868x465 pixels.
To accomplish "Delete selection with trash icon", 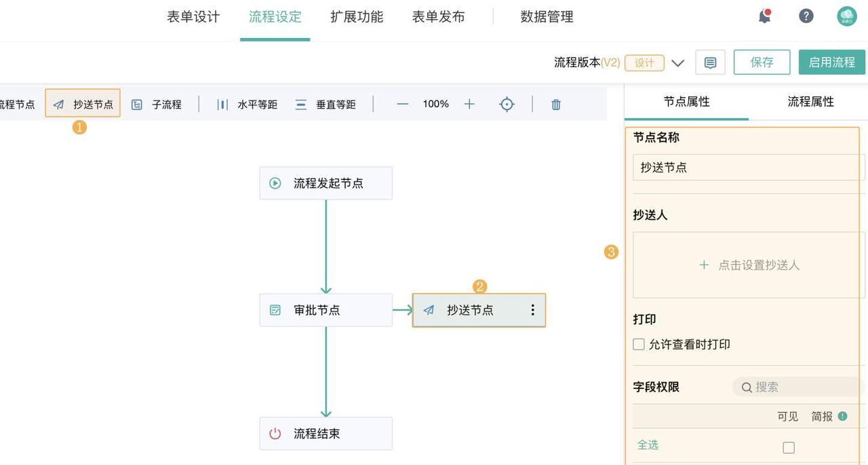I will [x=556, y=105].
